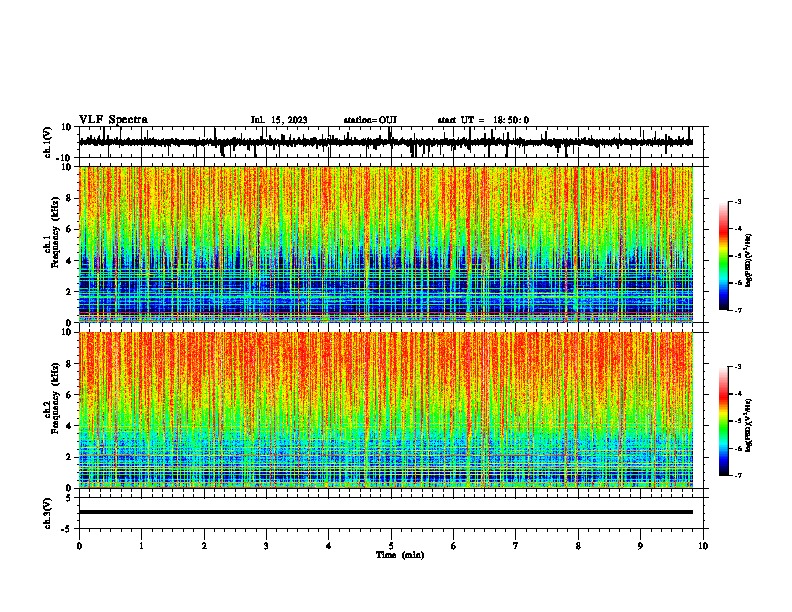The image size is (792, 612).
Task: Click the ch.2 Frequency (kHz) axis label
Action: [x=52, y=398]
